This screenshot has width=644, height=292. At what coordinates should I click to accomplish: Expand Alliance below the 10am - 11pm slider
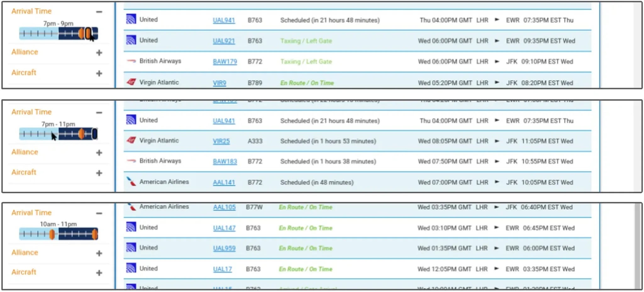point(99,253)
